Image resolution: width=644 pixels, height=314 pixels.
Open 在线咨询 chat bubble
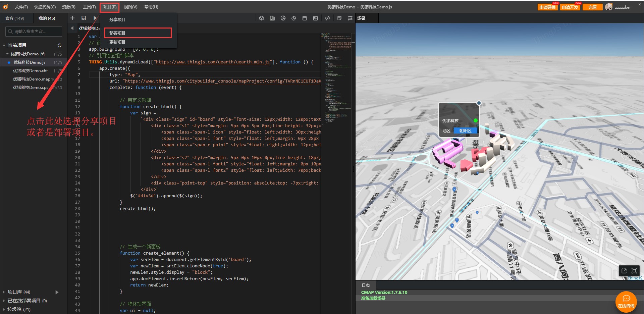(626, 302)
